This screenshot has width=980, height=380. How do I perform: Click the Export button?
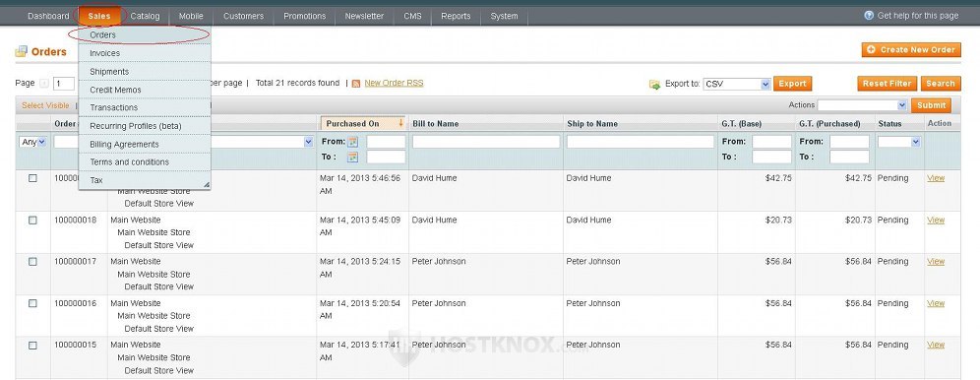[x=792, y=83]
